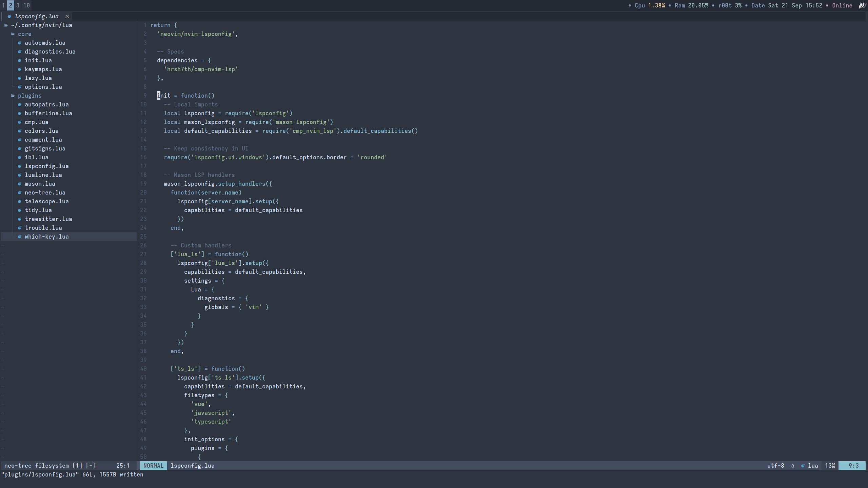Screen dimensions: 868x488
Task: Collapse the core folder icon
Action: point(13,34)
